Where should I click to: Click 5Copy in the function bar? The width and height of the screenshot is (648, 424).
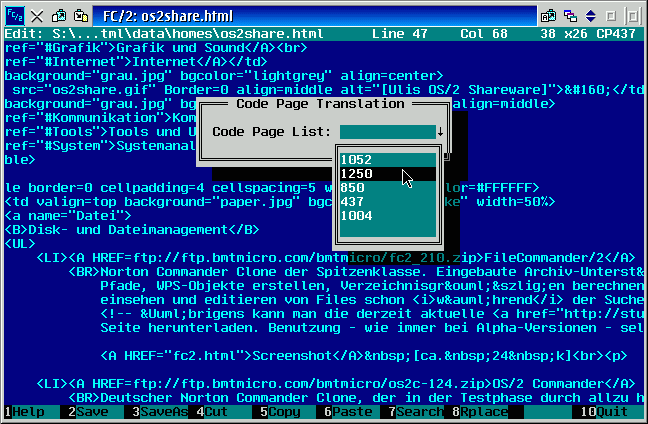pos(282,411)
